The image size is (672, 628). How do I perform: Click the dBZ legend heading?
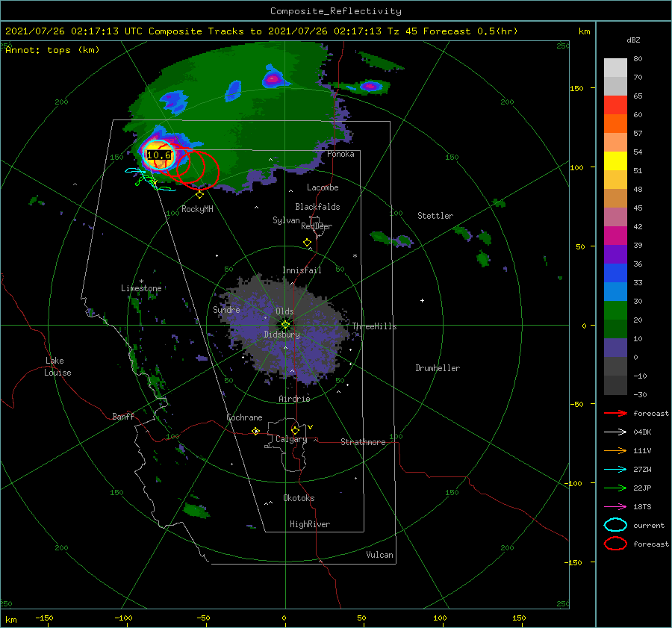tap(633, 40)
